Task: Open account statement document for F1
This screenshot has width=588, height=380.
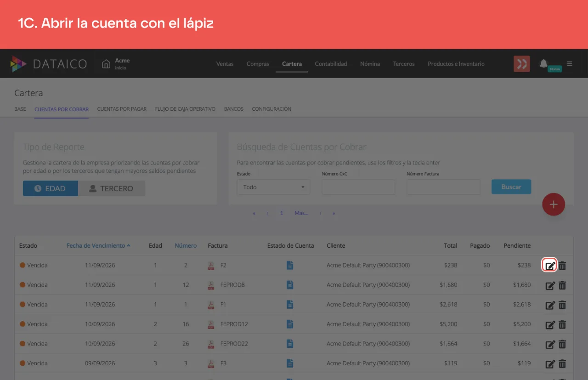Action: click(290, 305)
